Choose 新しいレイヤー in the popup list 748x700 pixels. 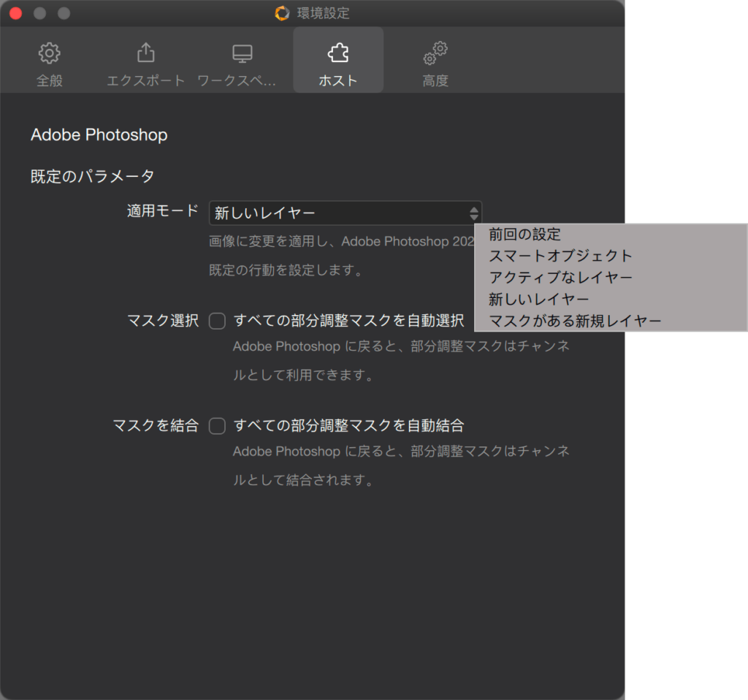click(x=539, y=299)
